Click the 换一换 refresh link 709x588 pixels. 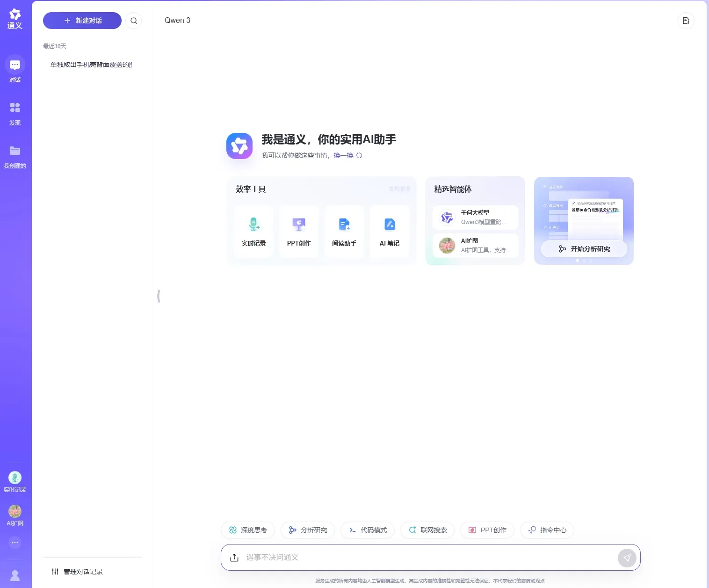coord(348,155)
